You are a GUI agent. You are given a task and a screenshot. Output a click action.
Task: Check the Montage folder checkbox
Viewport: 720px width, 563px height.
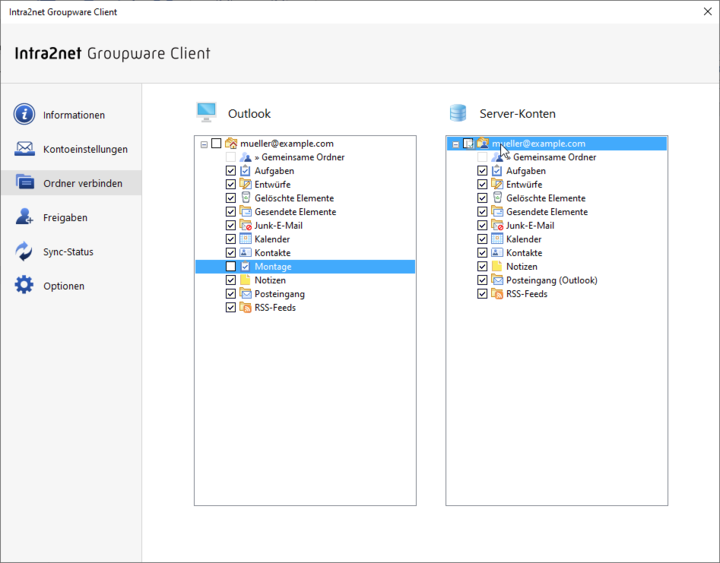(231, 266)
